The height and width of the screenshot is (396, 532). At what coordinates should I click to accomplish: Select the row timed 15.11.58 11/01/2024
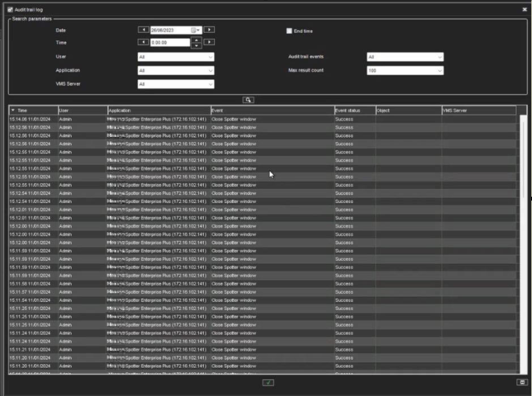264,283
